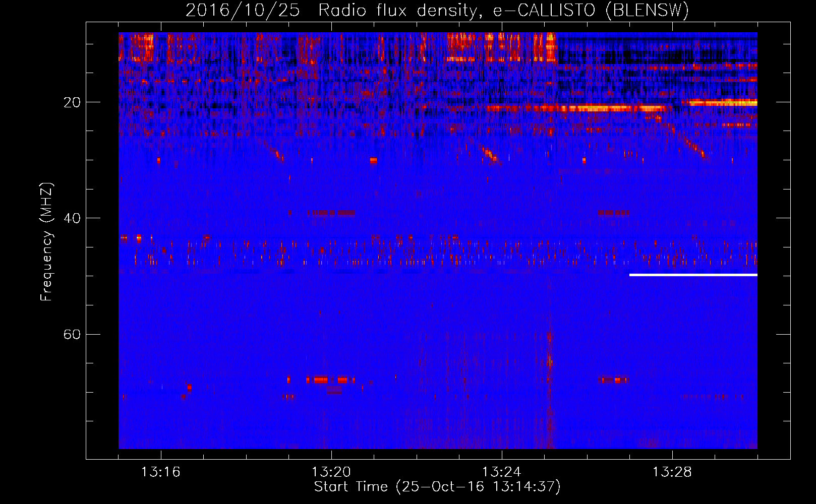The height and width of the screenshot is (504, 816).
Task: Click the 'Frequency (MHZ)' axis label
Action: tap(46, 242)
